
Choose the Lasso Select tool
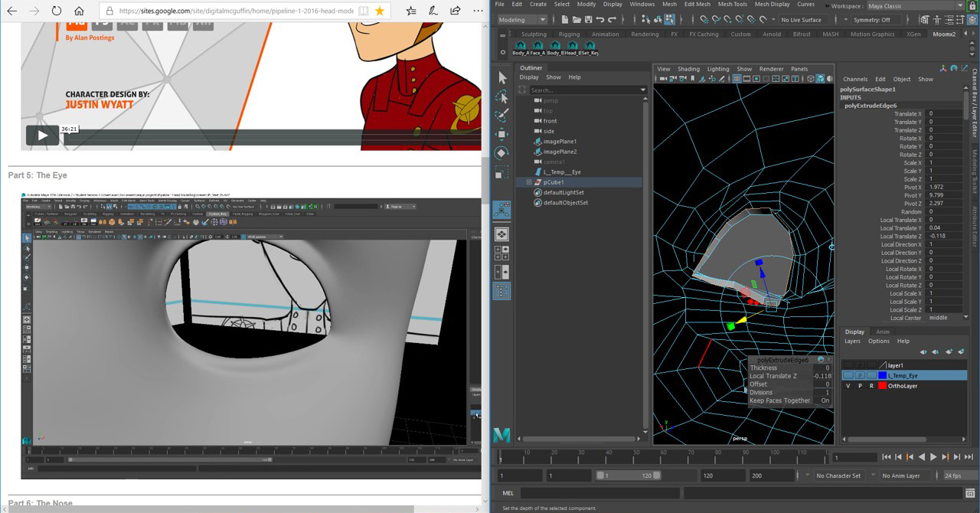click(502, 97)
